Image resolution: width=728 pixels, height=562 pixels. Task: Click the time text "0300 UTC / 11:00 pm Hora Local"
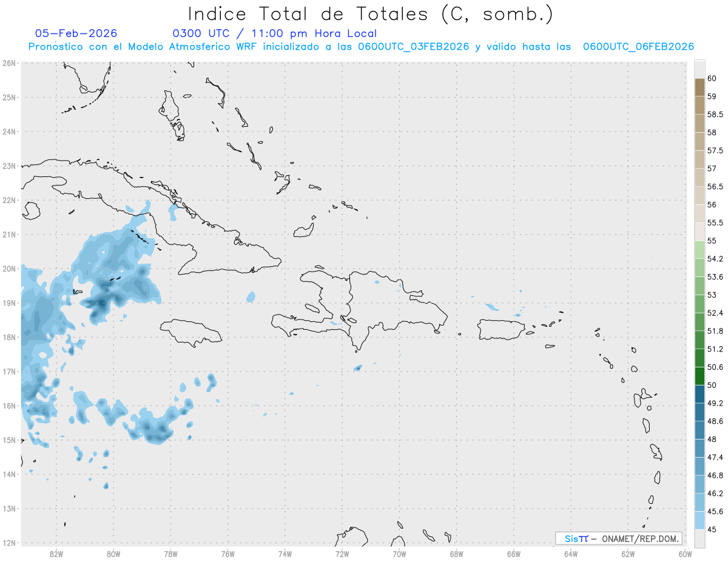pos(275,33)
